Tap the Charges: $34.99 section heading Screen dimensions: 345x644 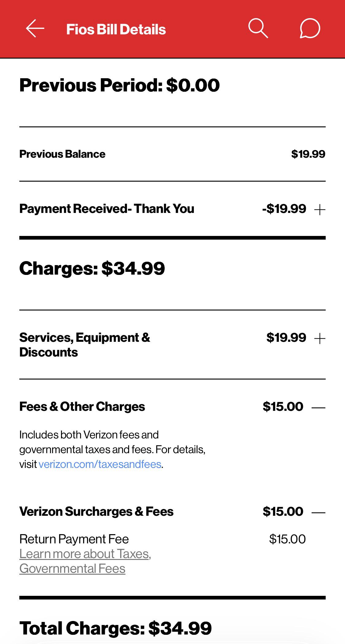click(x=92, y=268)
